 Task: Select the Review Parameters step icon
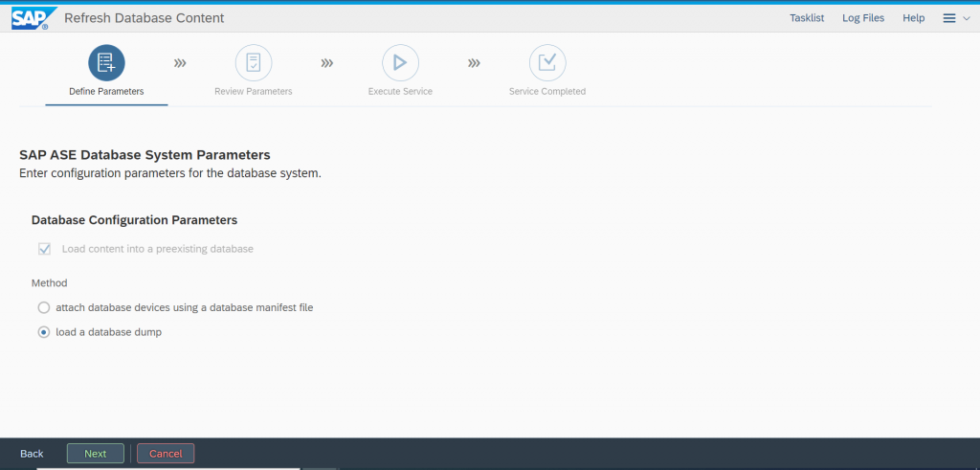pyautogui.click(x=253, y=63)
